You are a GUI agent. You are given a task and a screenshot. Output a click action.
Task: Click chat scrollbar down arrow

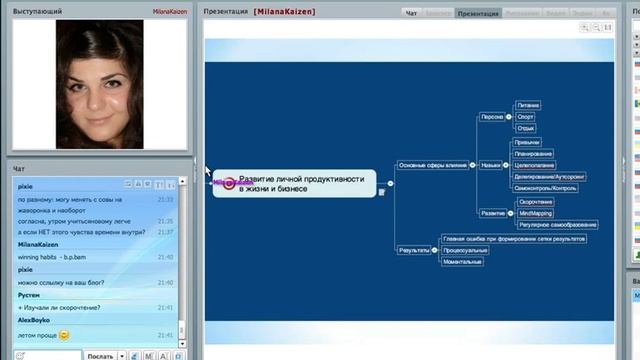pos(182,344)
